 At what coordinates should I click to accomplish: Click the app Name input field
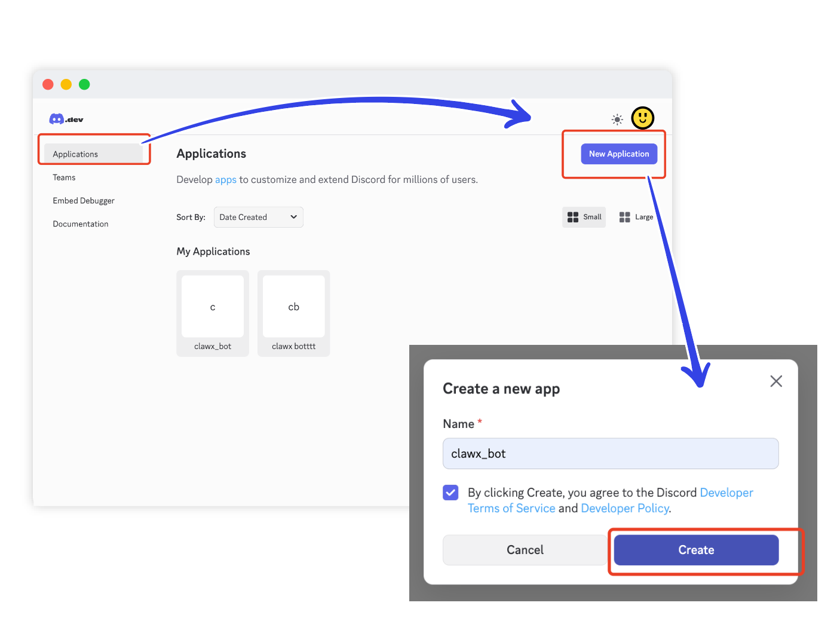(x=610, y=454)
